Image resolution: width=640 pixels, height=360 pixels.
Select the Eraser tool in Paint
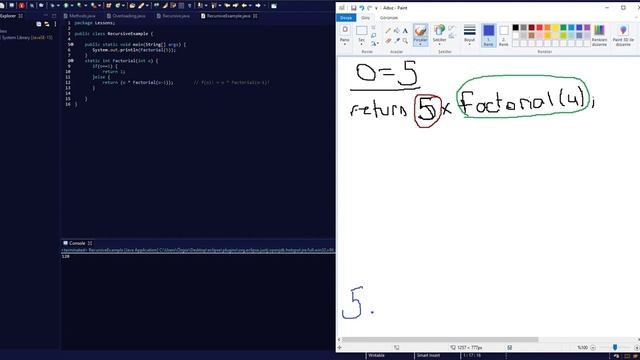click(x=388, y=41)
